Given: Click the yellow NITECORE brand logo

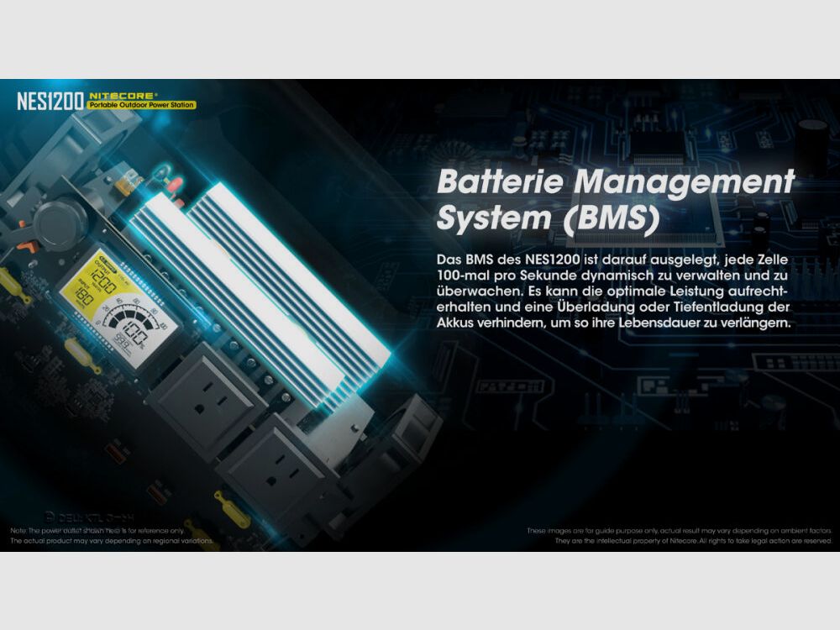Looking at the screenshot, I should [x=120, y=96].
